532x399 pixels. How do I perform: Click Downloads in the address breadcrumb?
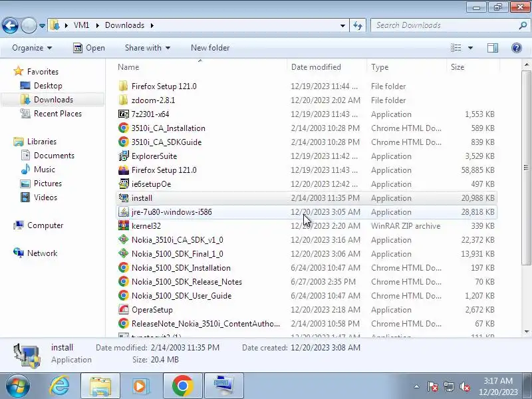(124, 25)
